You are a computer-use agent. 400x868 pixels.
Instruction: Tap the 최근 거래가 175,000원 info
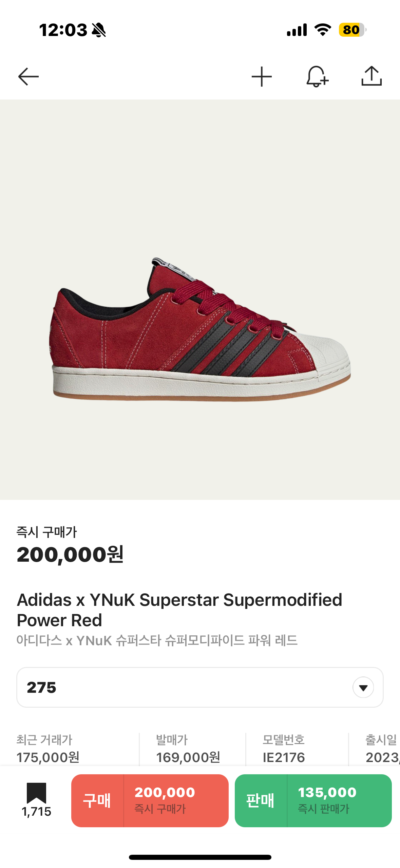click(x=48, y=749)
